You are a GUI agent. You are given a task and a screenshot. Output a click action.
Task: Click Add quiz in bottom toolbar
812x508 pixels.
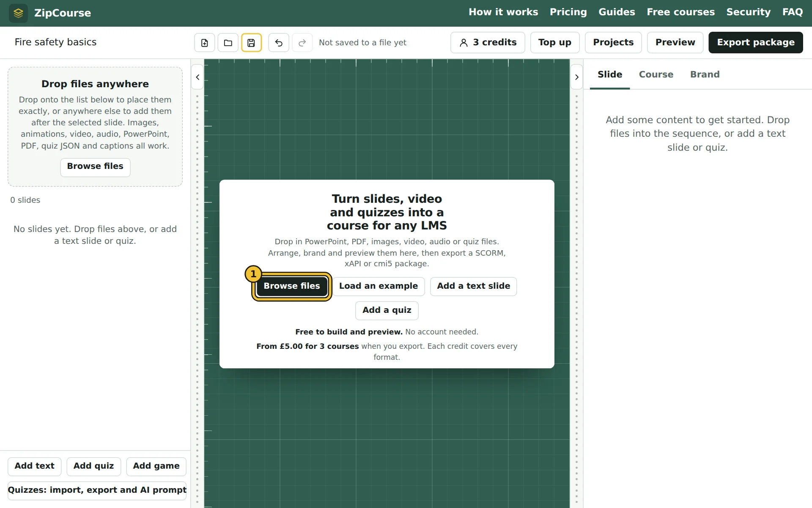94,467
